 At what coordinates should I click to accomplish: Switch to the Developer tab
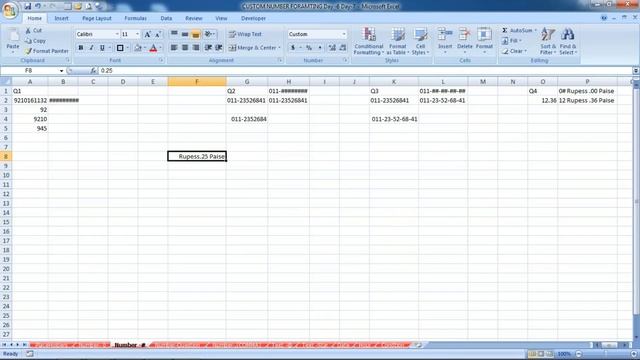click(x=253, y=18)
